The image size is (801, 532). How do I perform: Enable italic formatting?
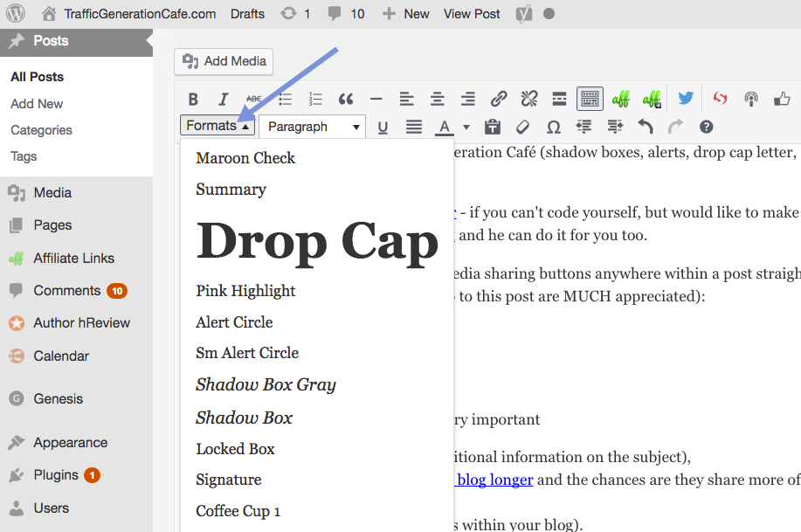tap(224, 98)
